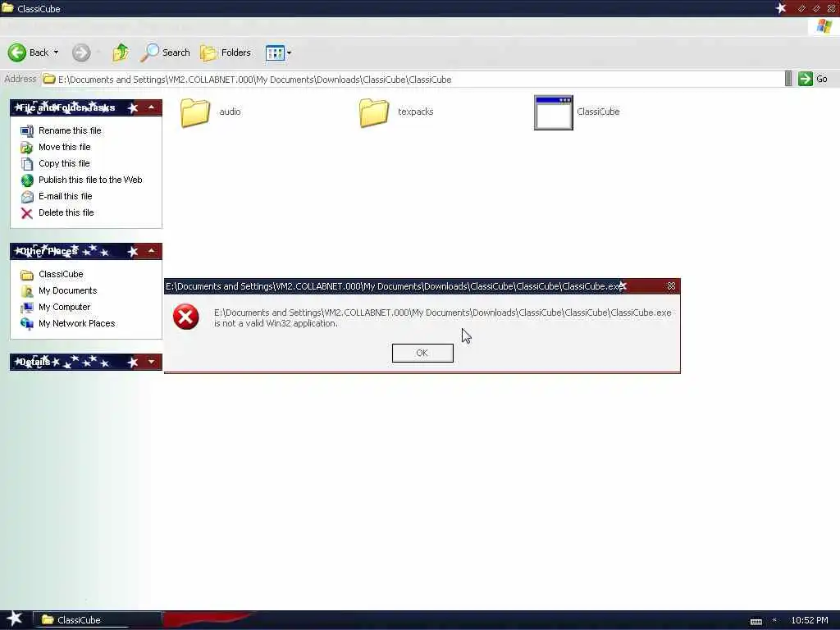The height and width of the screenshot is (630, 840).
Task: Click the keyboard tray icon
Action: coord(756,622)
